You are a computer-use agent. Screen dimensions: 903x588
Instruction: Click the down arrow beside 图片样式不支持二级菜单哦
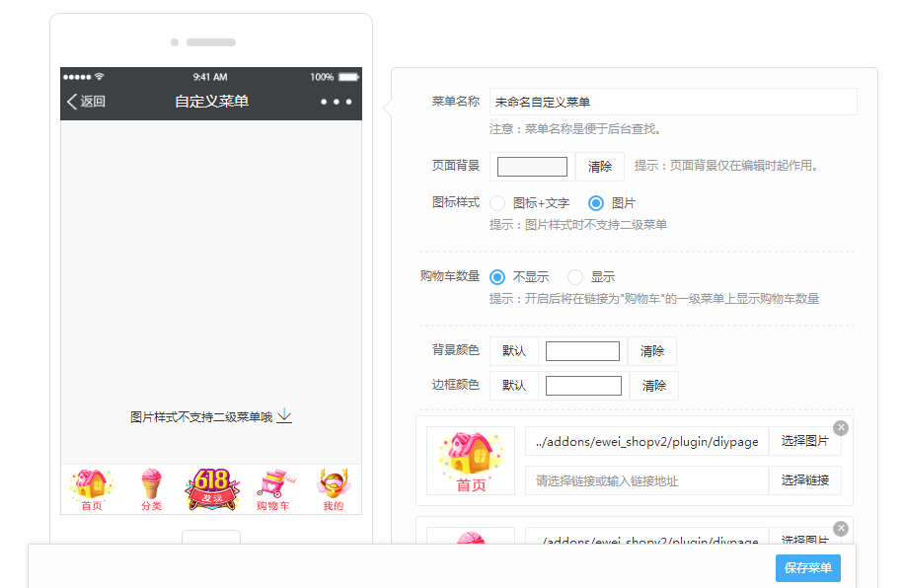click(x=284, y=415)
